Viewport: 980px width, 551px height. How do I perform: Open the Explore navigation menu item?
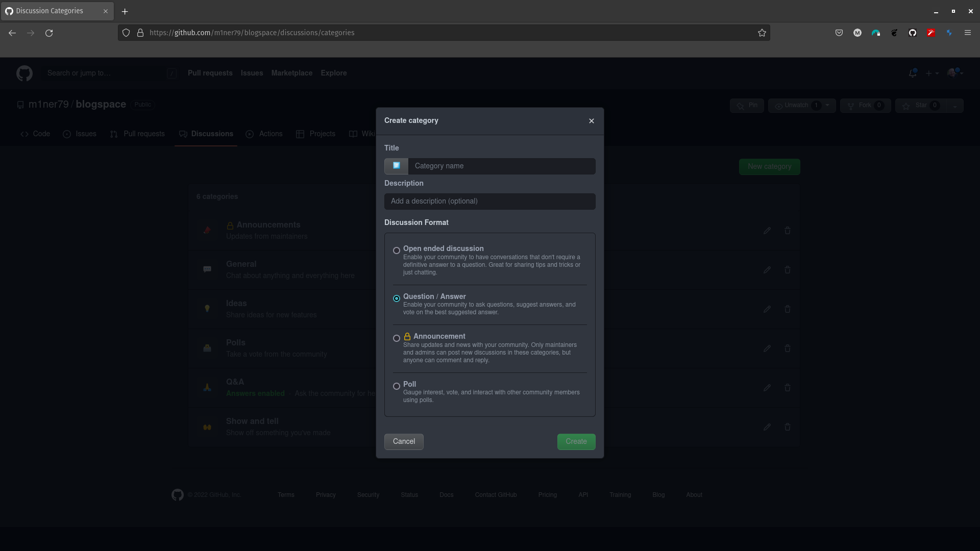click(x=334, y=72)
